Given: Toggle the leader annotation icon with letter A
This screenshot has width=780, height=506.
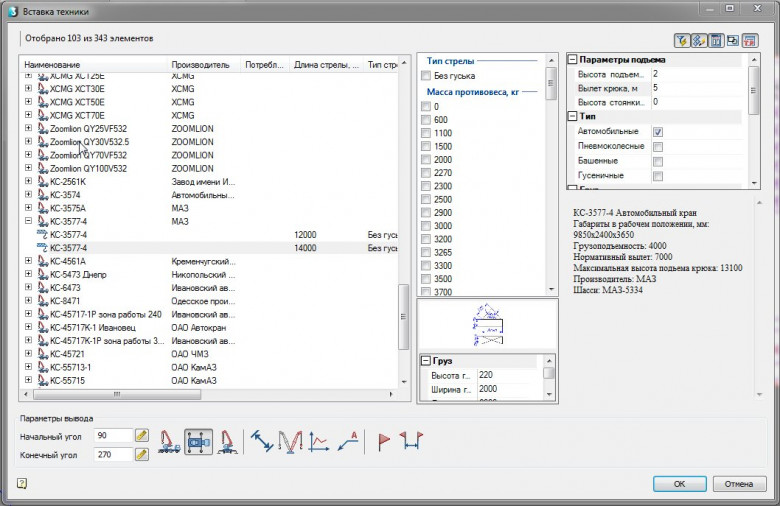Looking at the screenshot, I should pyautogui.click(x=347, y=441).
